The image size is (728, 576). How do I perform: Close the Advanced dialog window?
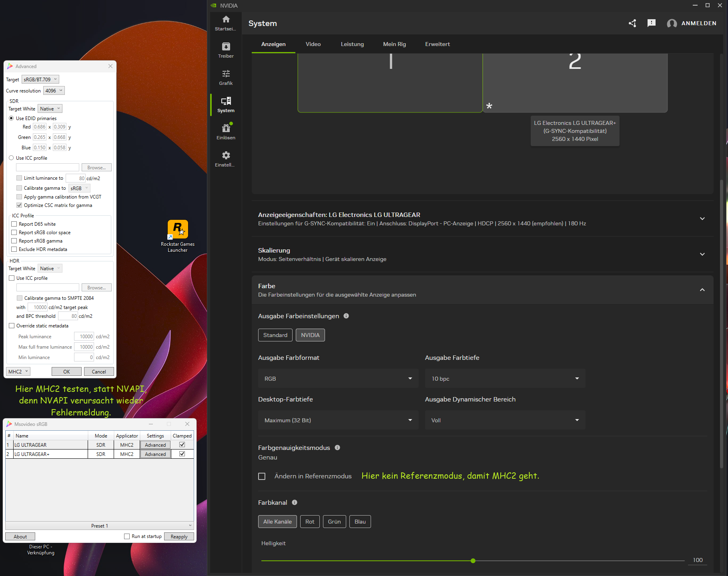(x=110, y=66)
